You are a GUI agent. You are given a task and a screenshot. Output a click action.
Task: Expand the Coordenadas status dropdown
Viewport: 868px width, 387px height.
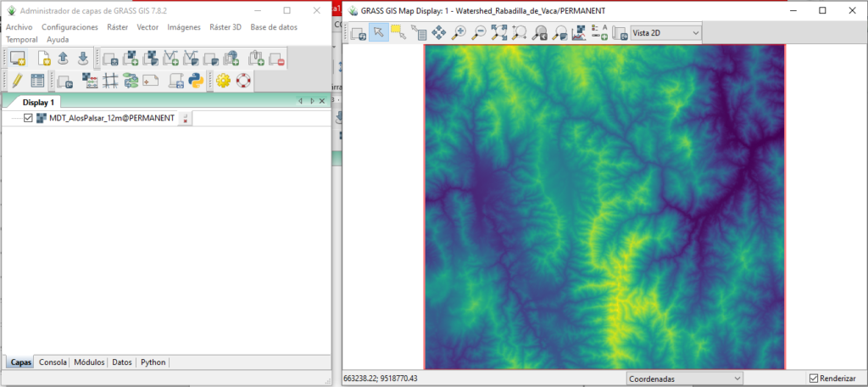684,378
